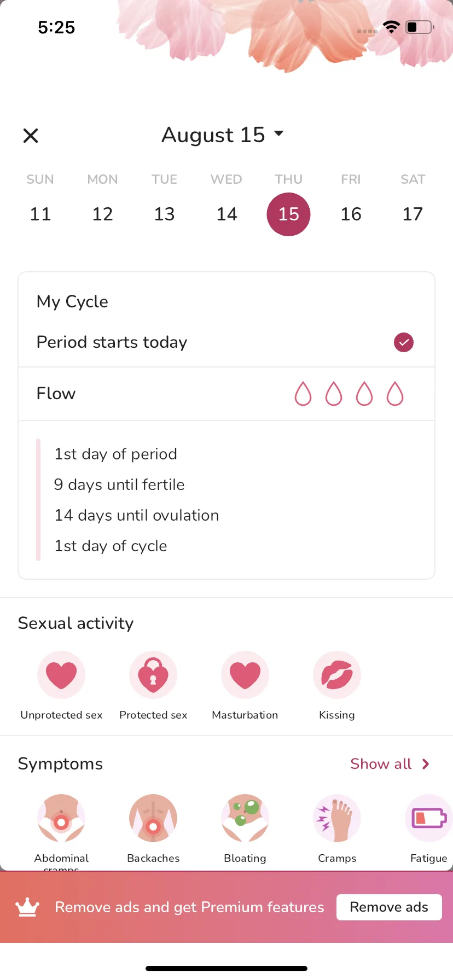Add the Backaches symptom icon

pyautogui.click(x=153, y=818)
